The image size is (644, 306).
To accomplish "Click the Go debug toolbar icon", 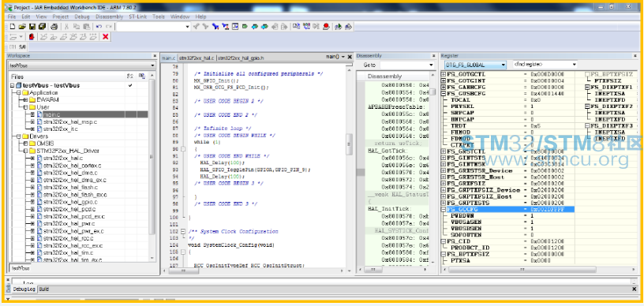I will point(93,37).
